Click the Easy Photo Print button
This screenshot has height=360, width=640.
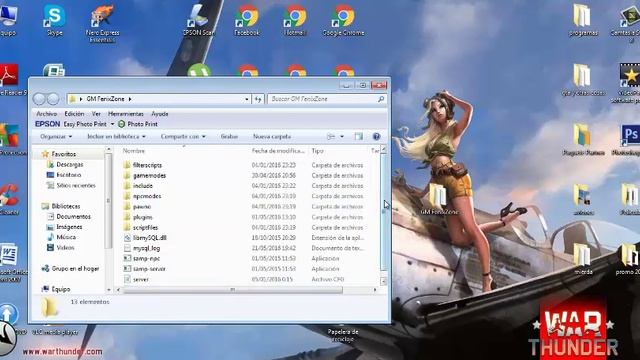85,124
